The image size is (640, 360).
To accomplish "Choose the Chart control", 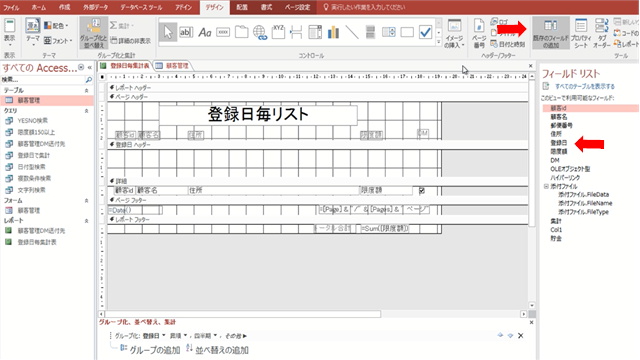I will (333, 32).
